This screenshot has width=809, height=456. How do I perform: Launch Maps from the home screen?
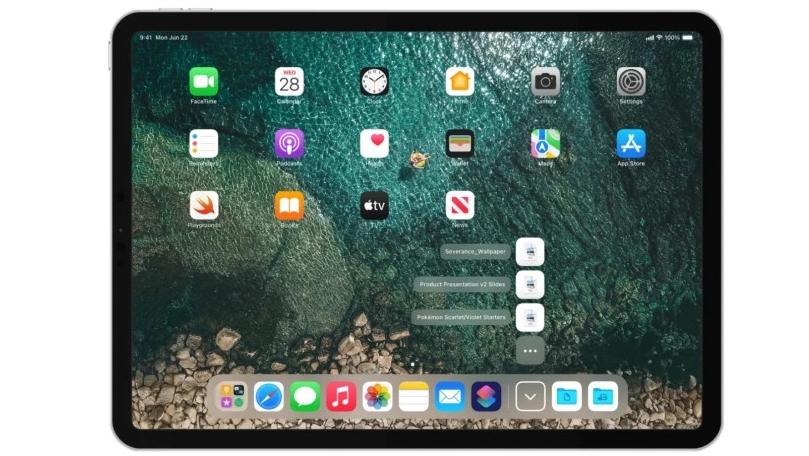pyautogui.click(x=545, y=143)
